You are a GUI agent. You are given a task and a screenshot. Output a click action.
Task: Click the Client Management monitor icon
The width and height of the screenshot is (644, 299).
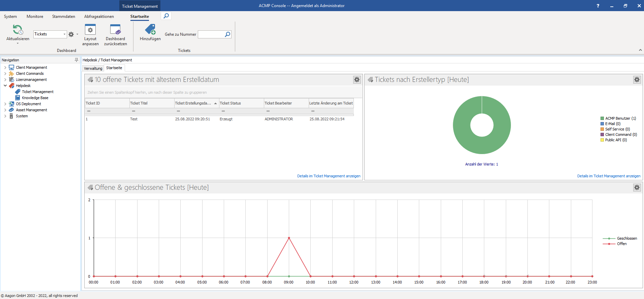pyautogui.click(x=11, y=67)
